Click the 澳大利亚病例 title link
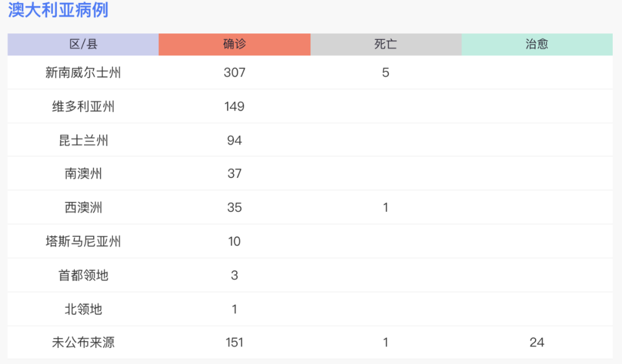Image resolution: width=622 pixels, height=364 pixels. pos(58,10)
